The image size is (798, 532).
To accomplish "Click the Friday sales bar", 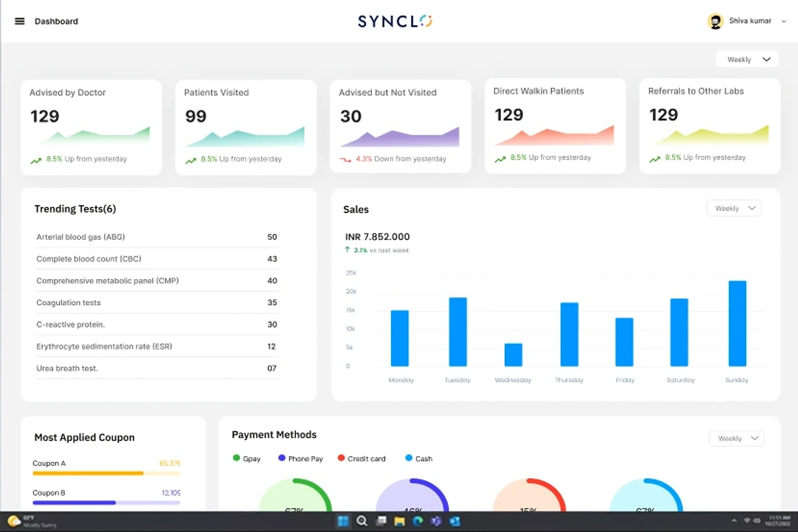I will pos(624,342).
